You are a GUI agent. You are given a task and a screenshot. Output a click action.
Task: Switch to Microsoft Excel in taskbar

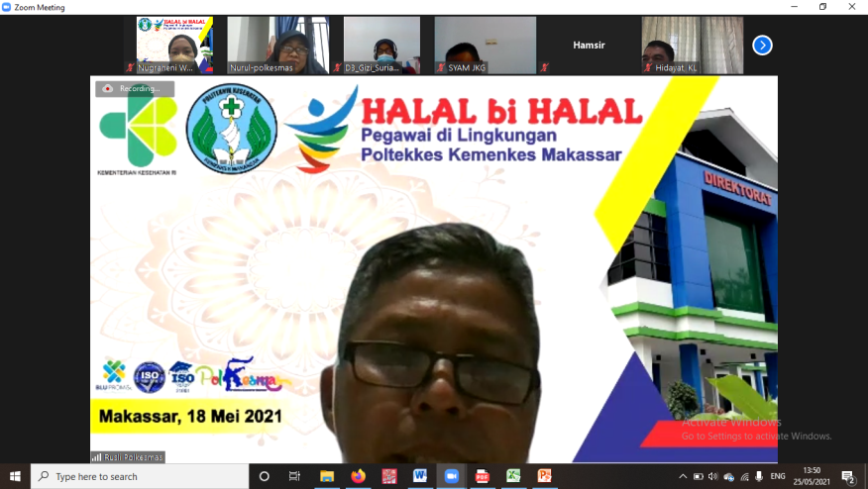click(x=513, y=476)
